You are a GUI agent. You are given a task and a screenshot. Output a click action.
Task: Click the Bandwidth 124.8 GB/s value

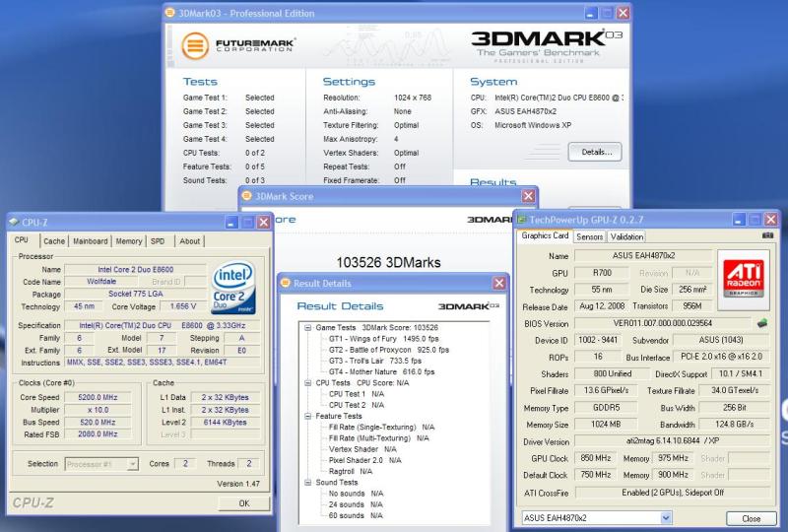coord(734,425)
